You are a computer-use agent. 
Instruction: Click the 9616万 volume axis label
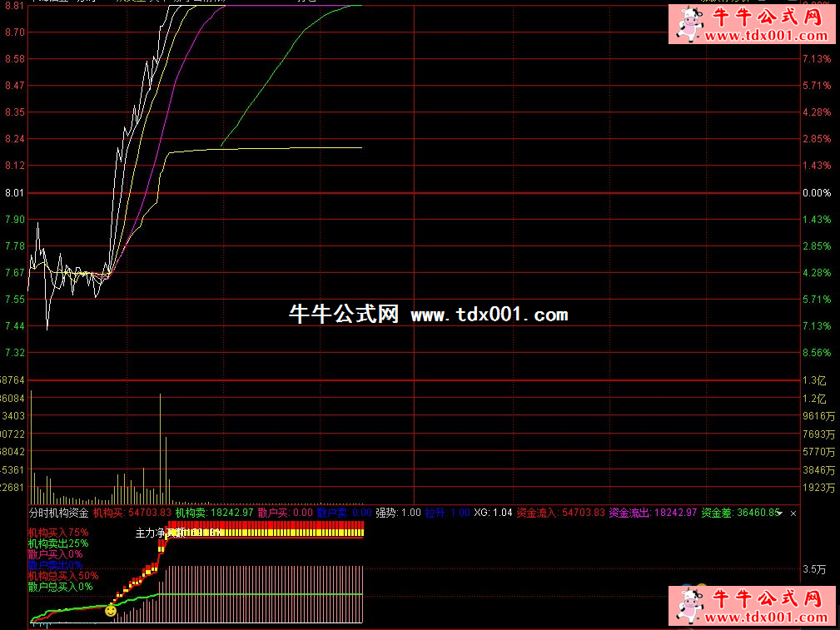pyautogui.click(x=818, y=416)
